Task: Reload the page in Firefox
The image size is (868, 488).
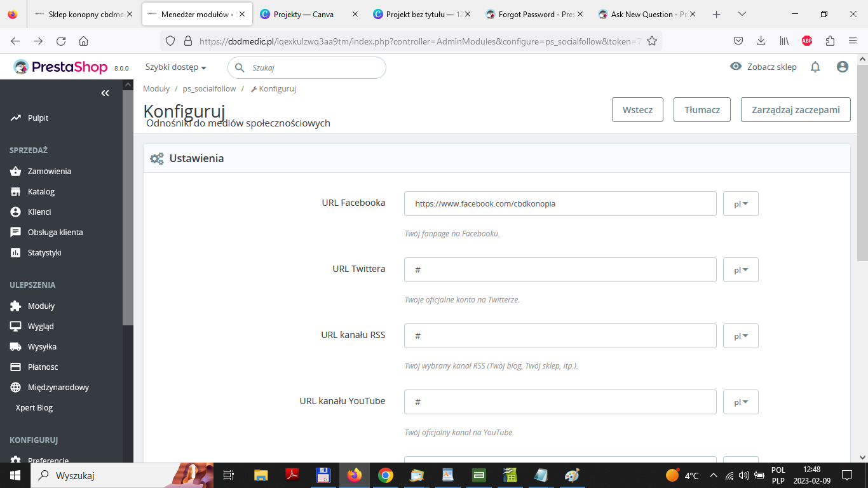Action: click(61, 41)
